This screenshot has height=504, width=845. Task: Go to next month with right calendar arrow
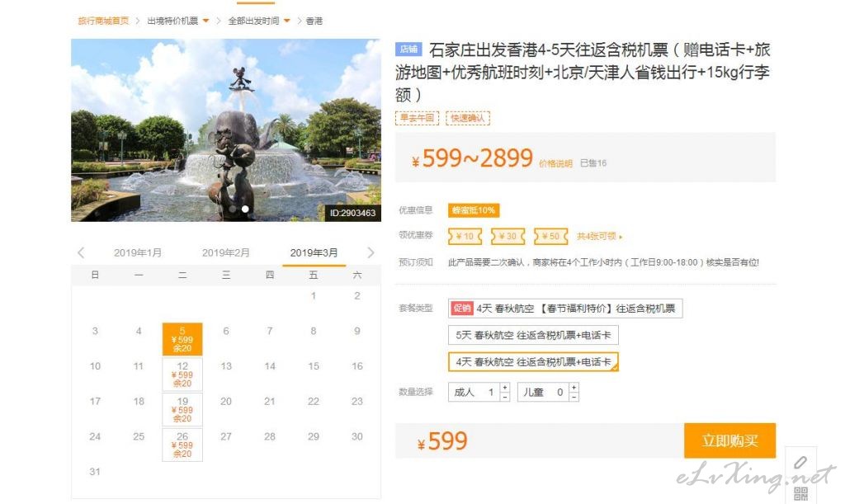[371, 252]
